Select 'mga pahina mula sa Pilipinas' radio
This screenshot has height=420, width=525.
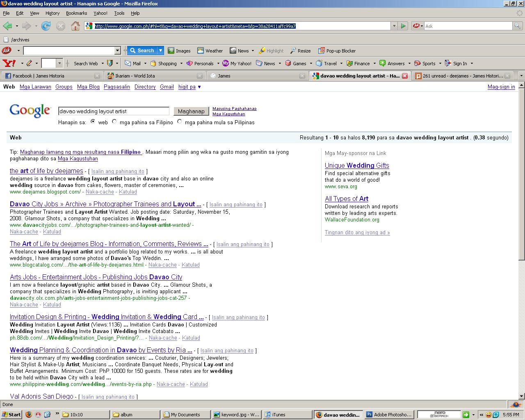(180, 122)
